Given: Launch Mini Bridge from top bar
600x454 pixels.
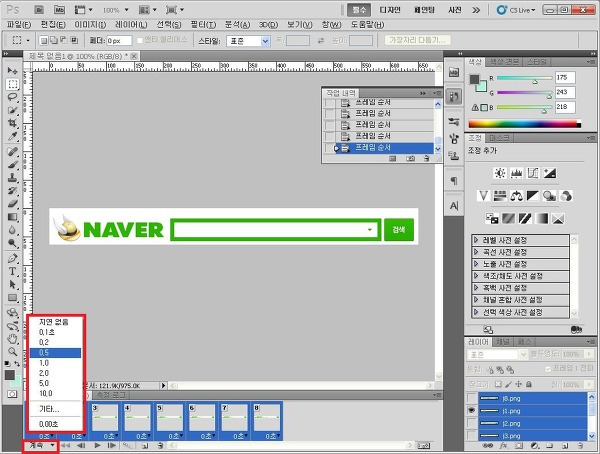Looking at the screenshot, I should tap(59, 10).
